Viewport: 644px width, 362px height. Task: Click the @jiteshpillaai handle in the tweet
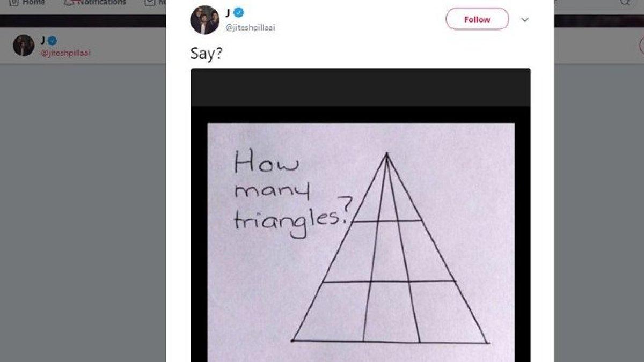pyautogui.click(x=250, y=28)
